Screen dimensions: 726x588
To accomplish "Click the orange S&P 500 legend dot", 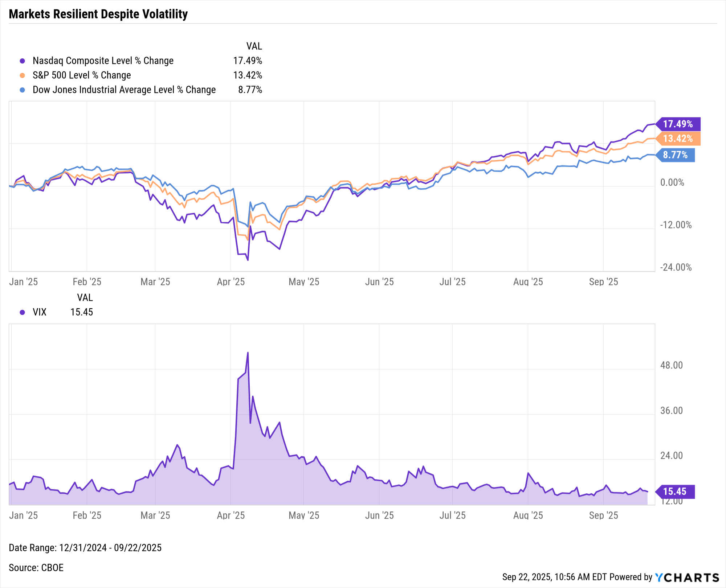I will (23, 75).
